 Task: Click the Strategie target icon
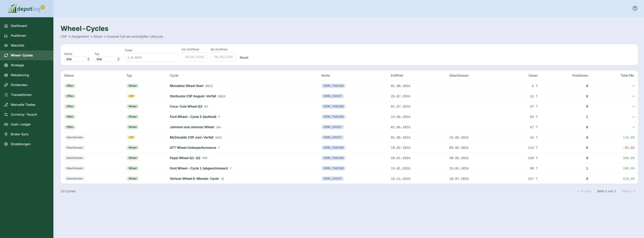[6, 65]
